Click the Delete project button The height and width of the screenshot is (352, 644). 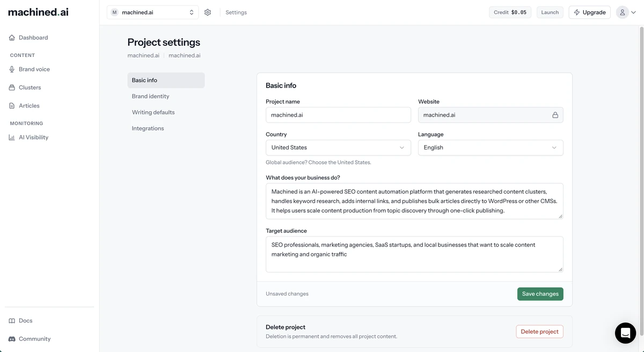539,332
